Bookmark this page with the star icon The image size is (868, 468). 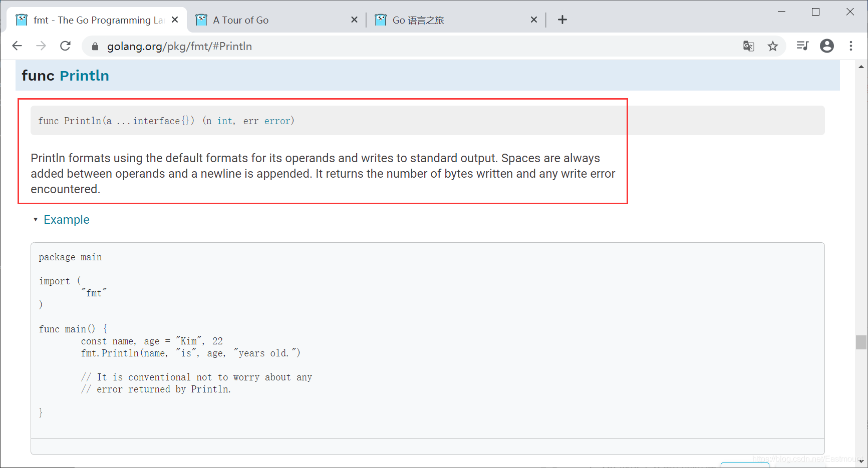(x=773, y=46)
